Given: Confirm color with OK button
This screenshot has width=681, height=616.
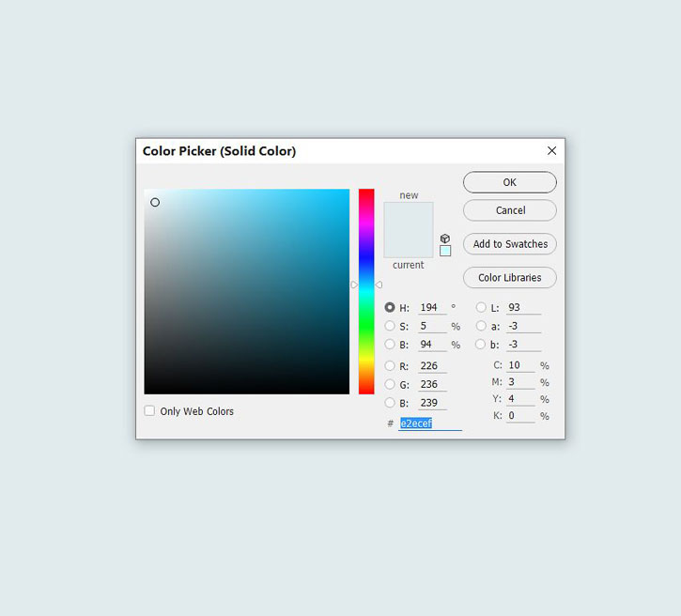Looking at the screenshot, I should pyautogui.click(x=510, y=182).
